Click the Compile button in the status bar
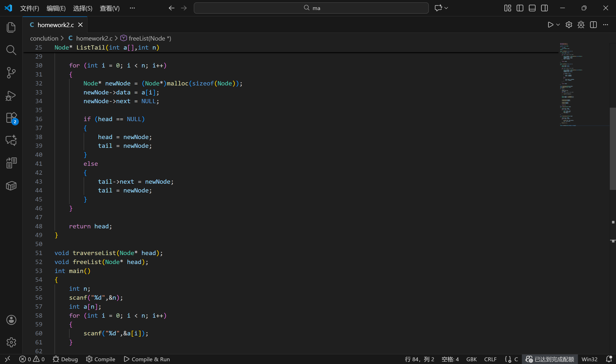 point(101,359)
